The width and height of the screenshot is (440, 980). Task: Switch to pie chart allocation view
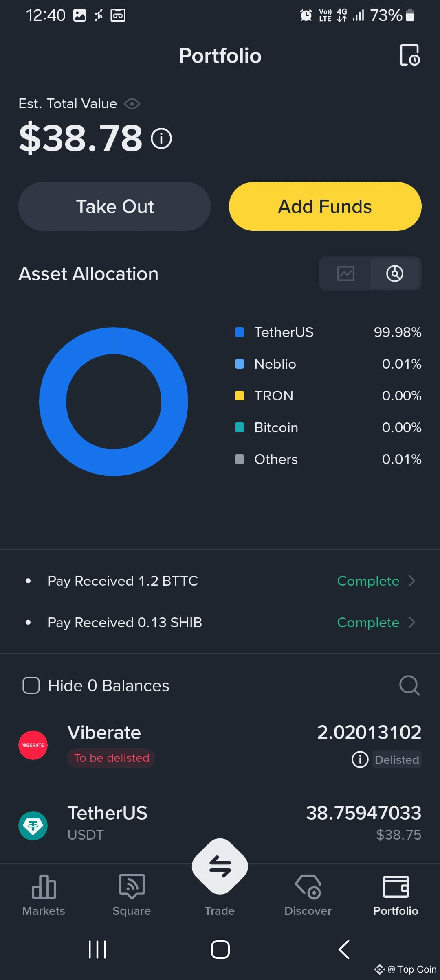[395, 273]
